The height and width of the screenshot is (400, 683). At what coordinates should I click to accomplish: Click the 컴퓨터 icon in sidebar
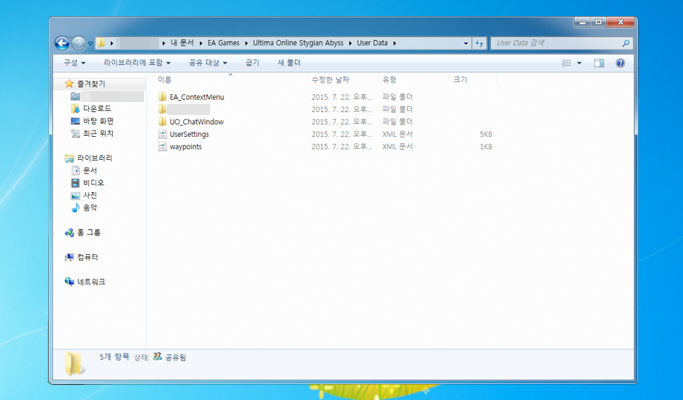(69, 258)
